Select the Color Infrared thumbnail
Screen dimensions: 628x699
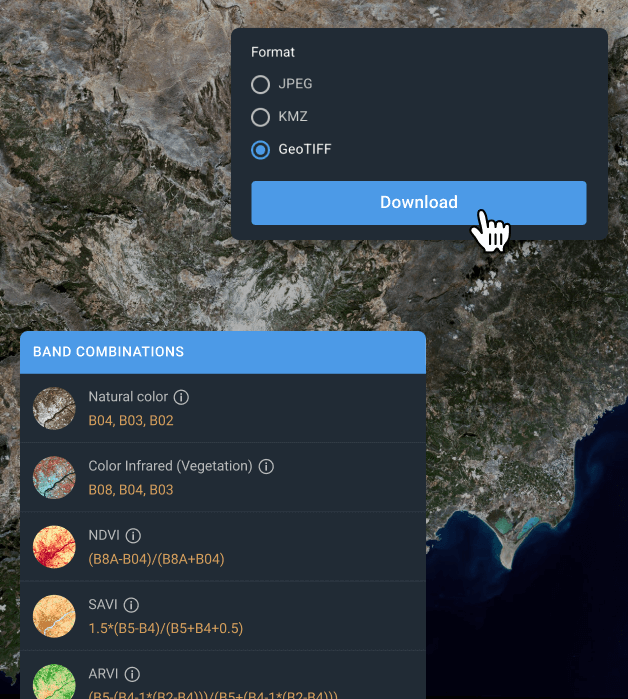(x=54, y=477)
